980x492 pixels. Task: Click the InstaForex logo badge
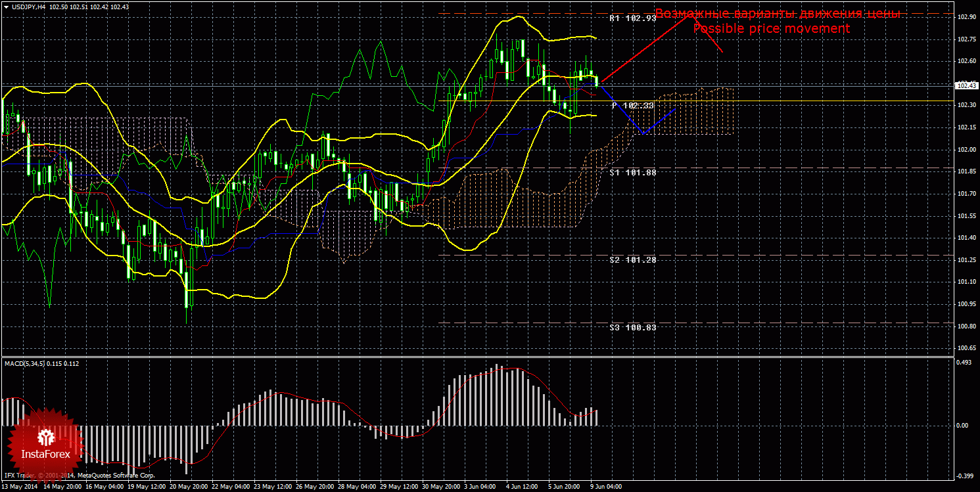click(45, 444)
